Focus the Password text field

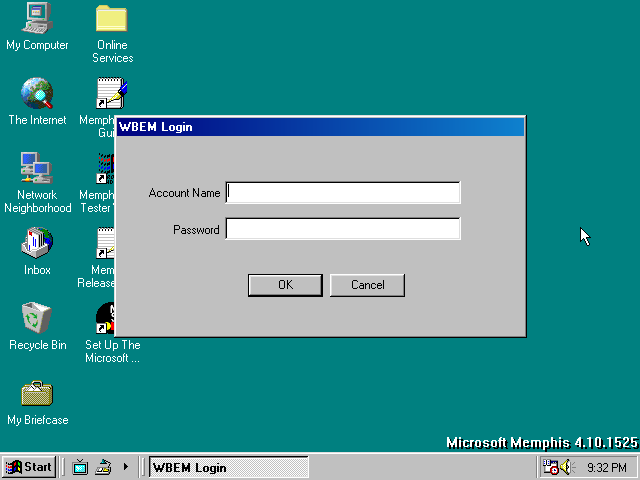tap(343, 229)
